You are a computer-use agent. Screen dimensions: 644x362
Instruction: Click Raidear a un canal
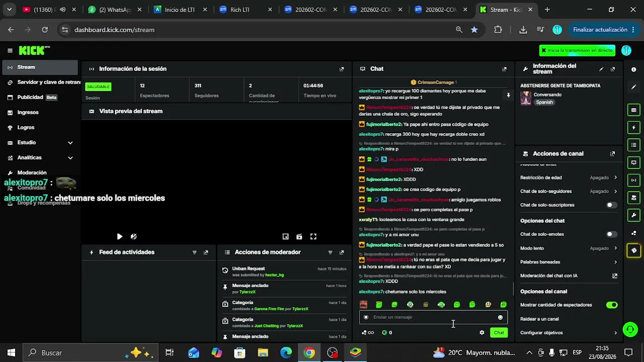click(539, 319)
